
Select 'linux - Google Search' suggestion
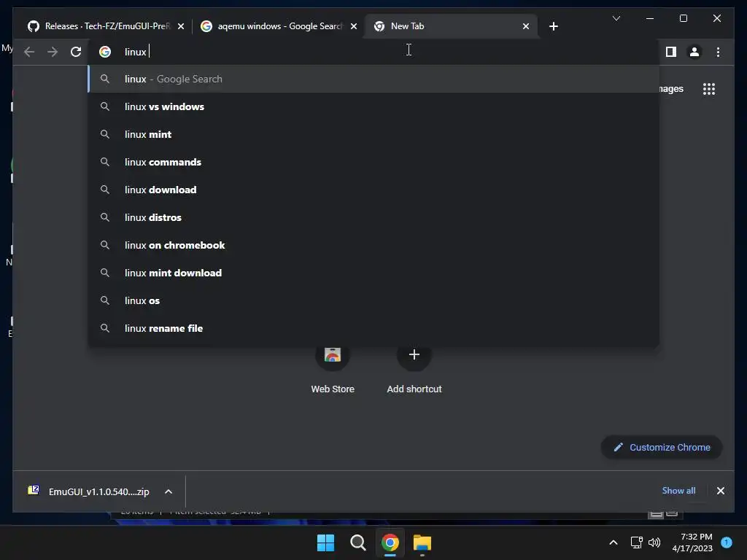[x=373, y=79]
